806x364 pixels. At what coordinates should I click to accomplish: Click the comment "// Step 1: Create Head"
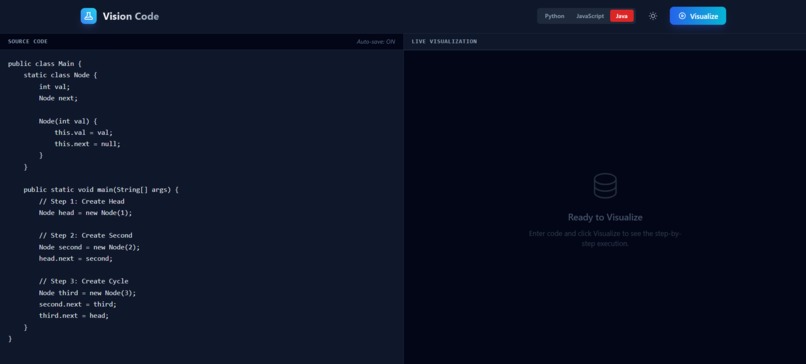click(x=82, y=201)
